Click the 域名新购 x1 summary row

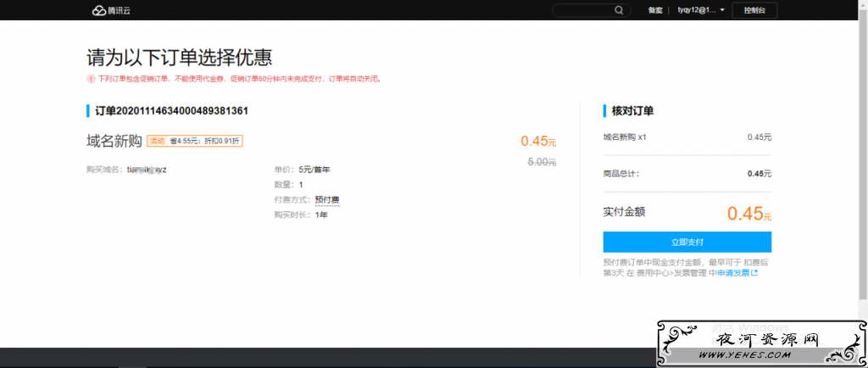tap(687, 137)
